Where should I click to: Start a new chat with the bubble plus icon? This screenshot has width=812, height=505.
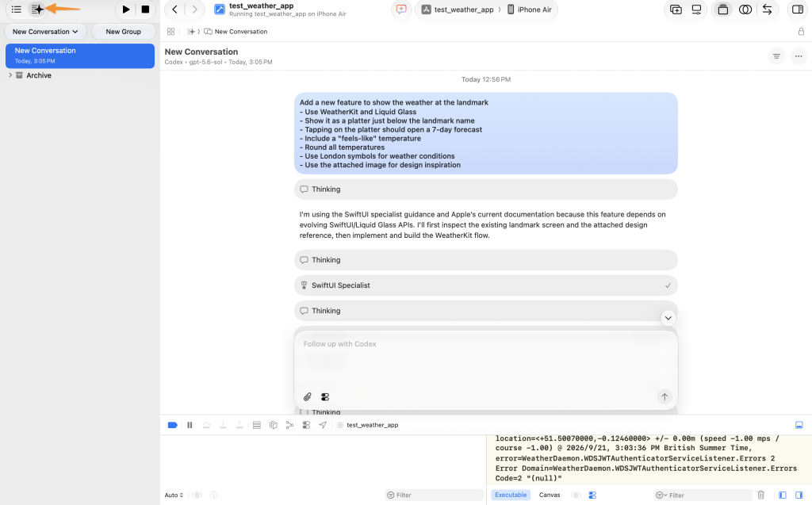401,10
